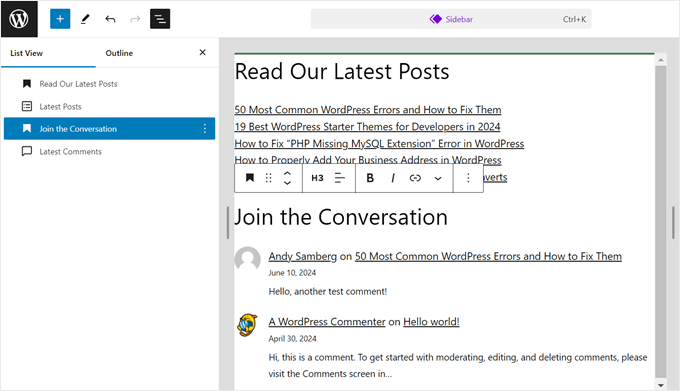Open PHP Missing MySQL Extension post link

point(379,143)
